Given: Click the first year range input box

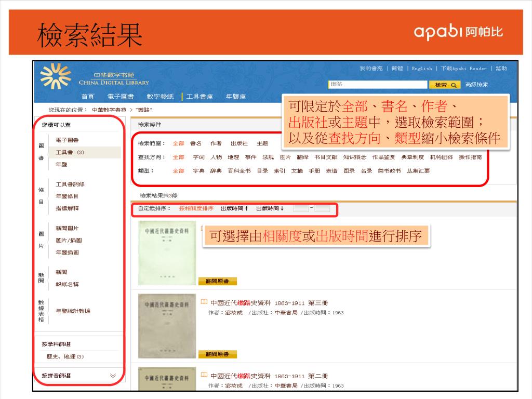Looking at the screenshot, I should [x=301, y=208].
